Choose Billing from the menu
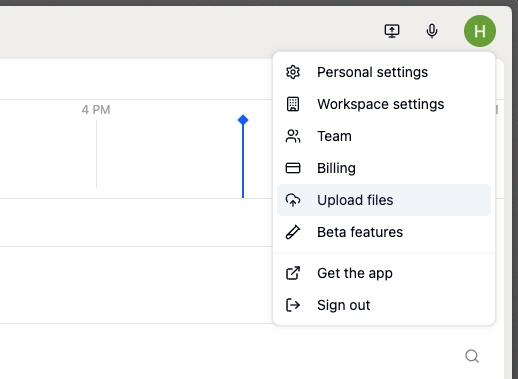This screenshot has height=379, width=518. [x=384, y=168]
